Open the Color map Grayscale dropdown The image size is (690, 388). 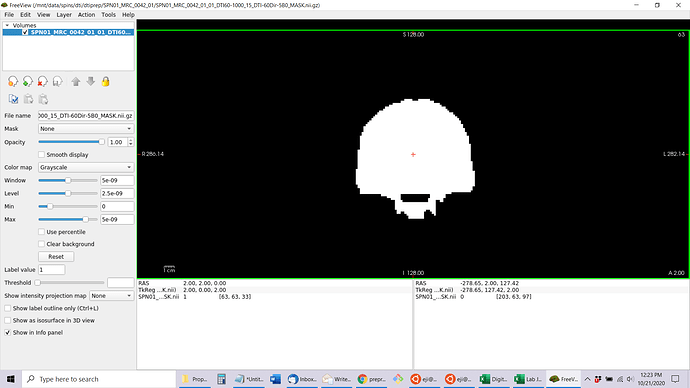[86, 167]
